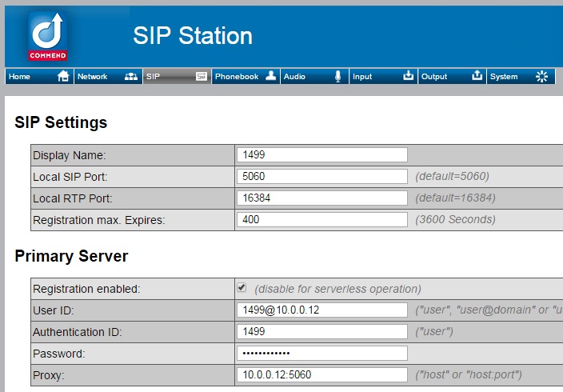Image resolution: width=563 pixels, height=392 pixels.
Task: Click the Phonebook person icon
Action: [x=270, y=77]
